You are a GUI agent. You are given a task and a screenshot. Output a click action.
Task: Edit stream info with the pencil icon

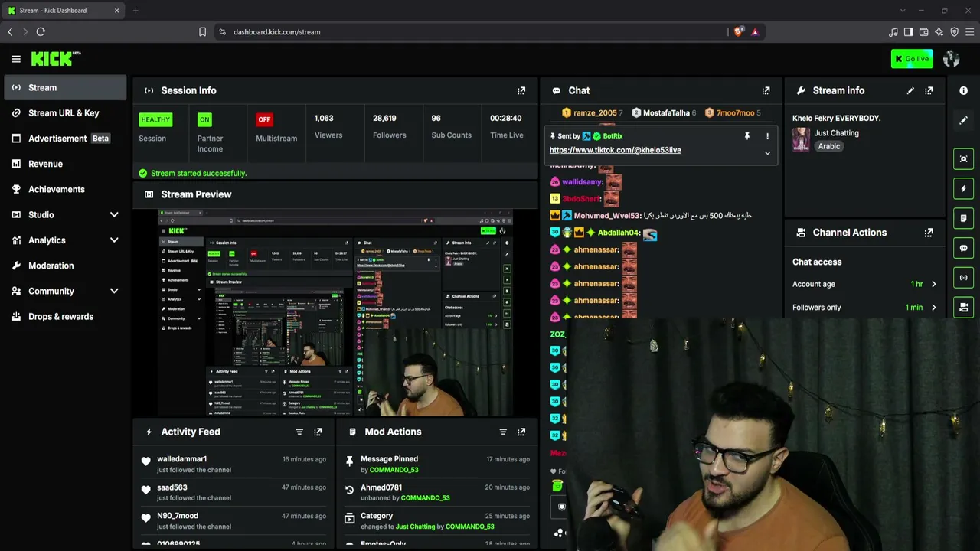coord(910,90)
